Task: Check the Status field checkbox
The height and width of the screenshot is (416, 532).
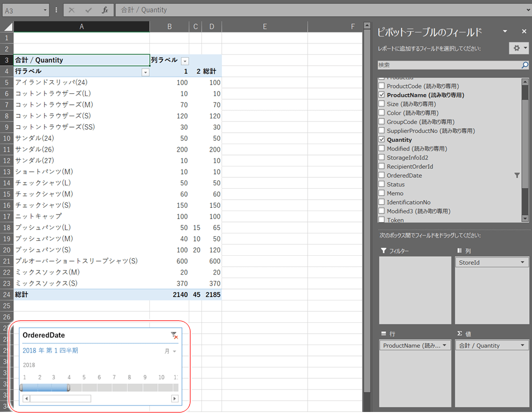Action: 382,184
